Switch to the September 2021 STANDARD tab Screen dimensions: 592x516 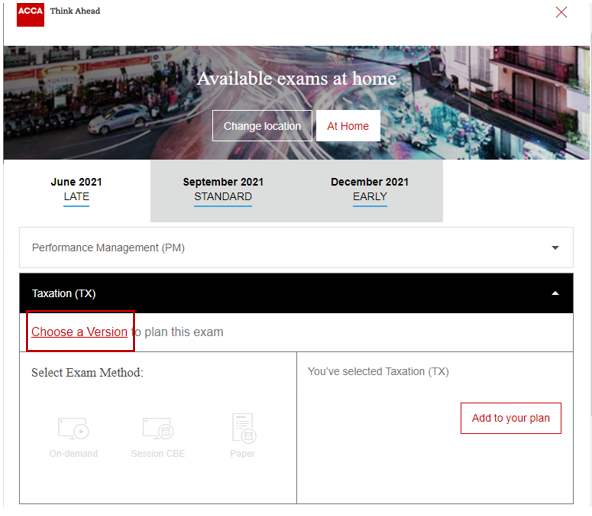tap(223, 190)
